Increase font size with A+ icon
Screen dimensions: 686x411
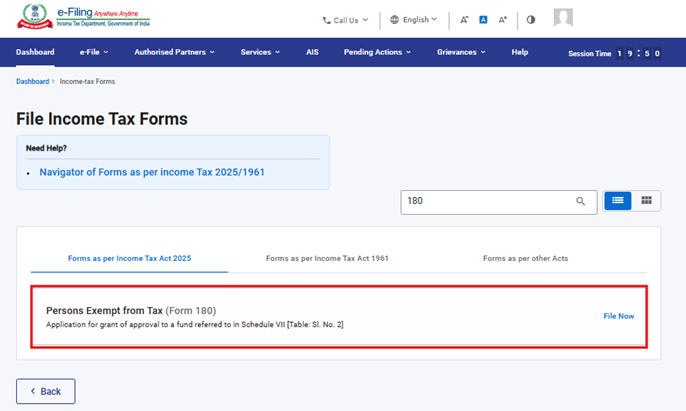pyautogui.click(x=502, y=19)
